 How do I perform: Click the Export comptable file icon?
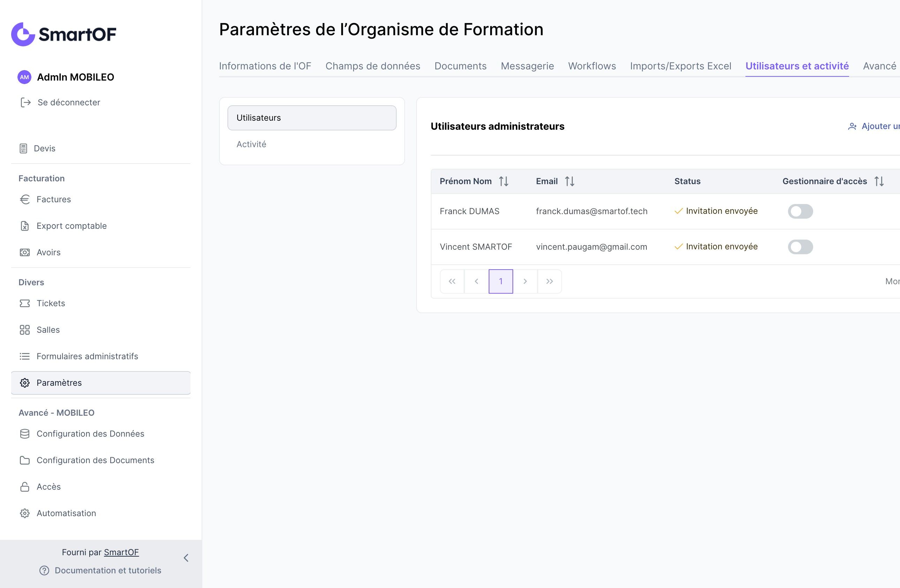coord(24,226)
